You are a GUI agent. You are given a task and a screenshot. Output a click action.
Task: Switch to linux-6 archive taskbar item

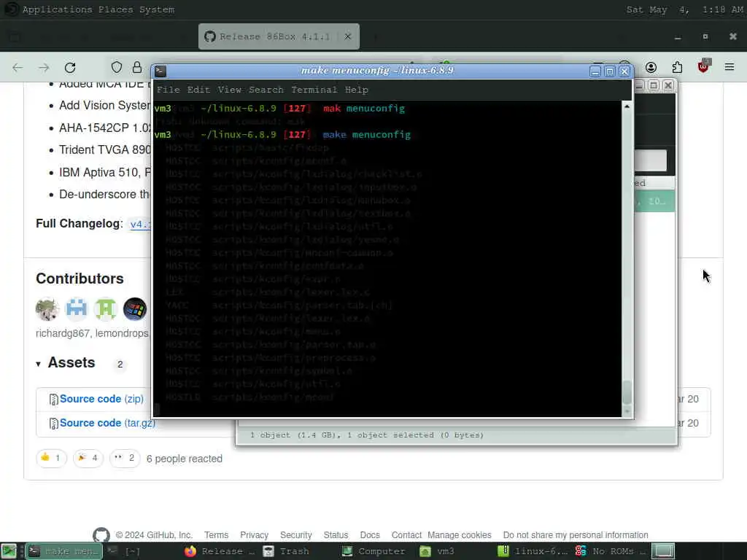(x=533, y=551)
